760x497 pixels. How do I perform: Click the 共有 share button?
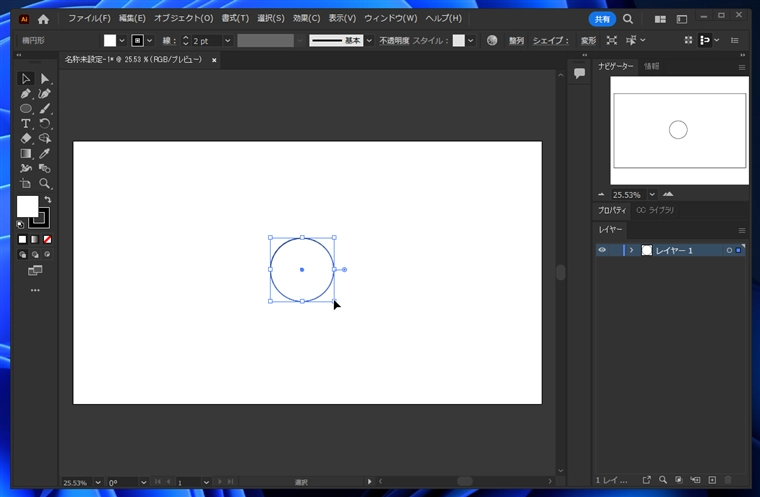[602, 19]
